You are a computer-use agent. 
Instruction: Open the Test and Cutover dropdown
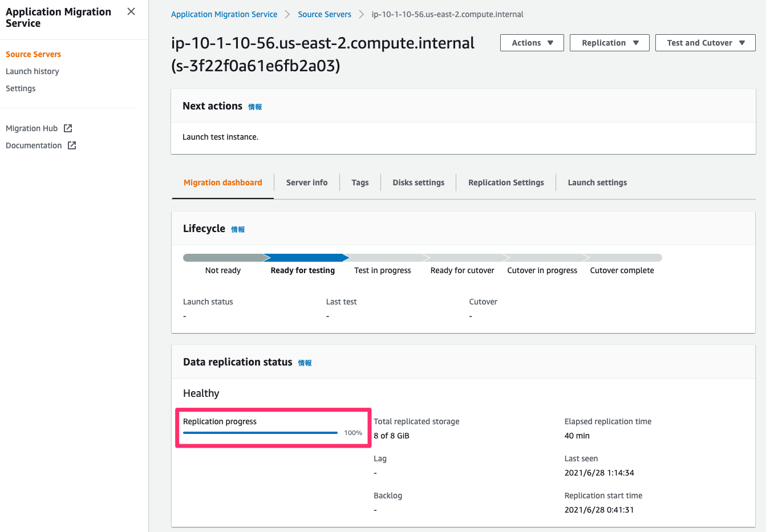tap(706, 43)
